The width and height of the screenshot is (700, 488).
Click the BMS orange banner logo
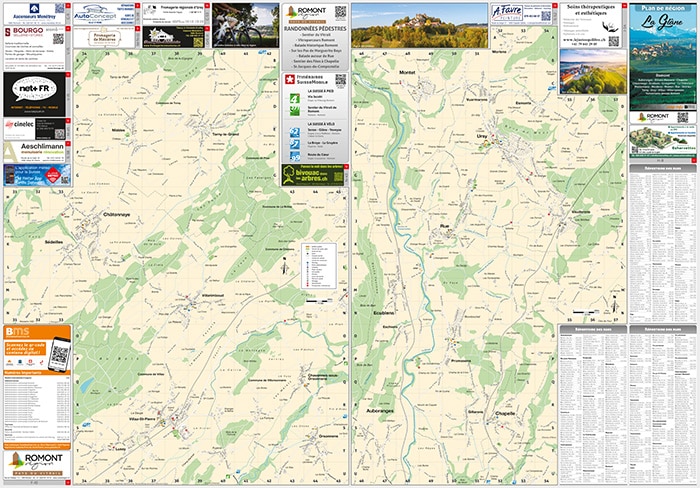(17, 332)
